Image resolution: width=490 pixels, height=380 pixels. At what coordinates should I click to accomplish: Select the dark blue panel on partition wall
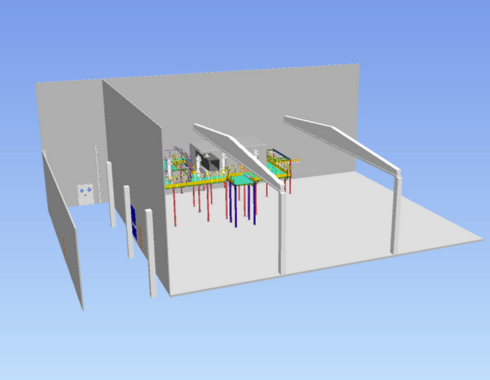coord(134,222)
